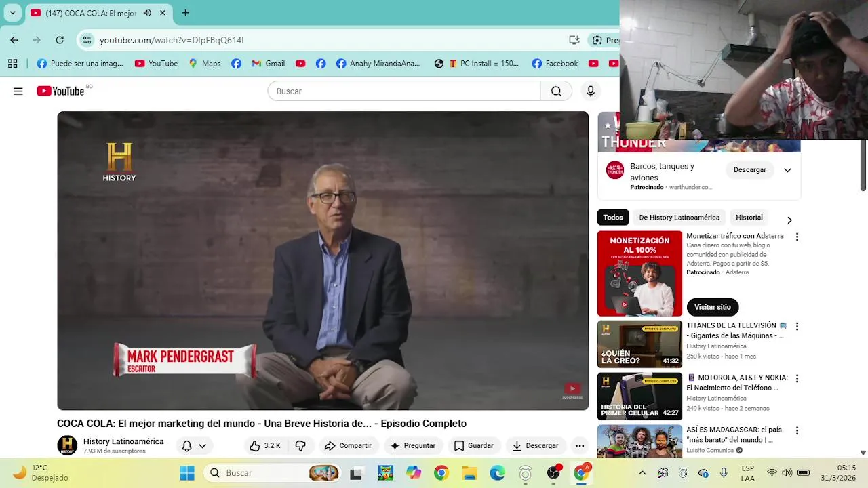This screenshot has width=868, height=488.
Task: Show more filter chips with right arrow
Action: [x=789, y=220]
